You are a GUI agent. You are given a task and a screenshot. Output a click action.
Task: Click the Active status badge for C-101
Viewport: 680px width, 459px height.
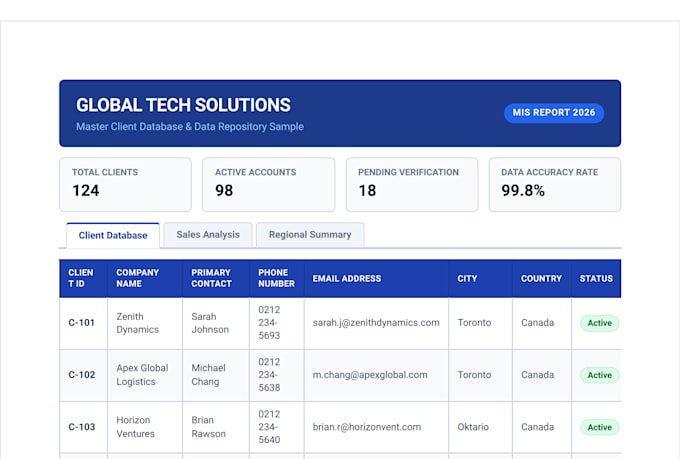pyautogui.click(x=600, y=323)
